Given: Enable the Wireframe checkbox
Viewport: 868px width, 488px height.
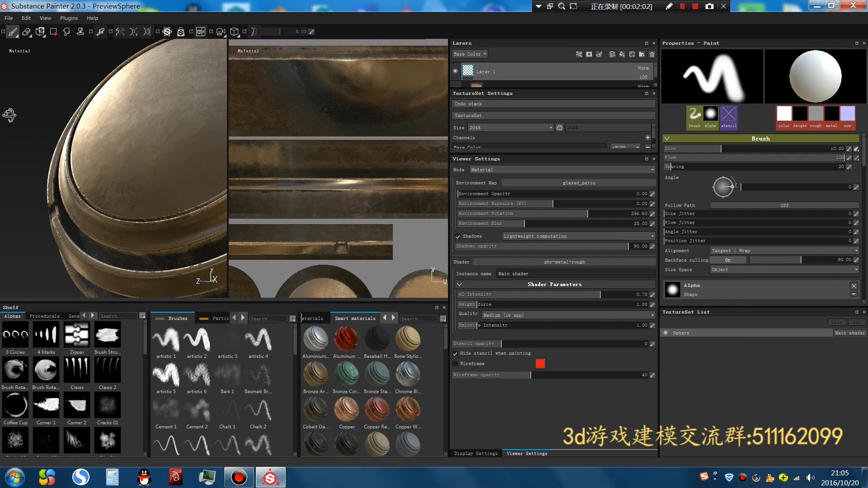Looking at the screenshot, I should pyautogui.click(x=455, y=364).
